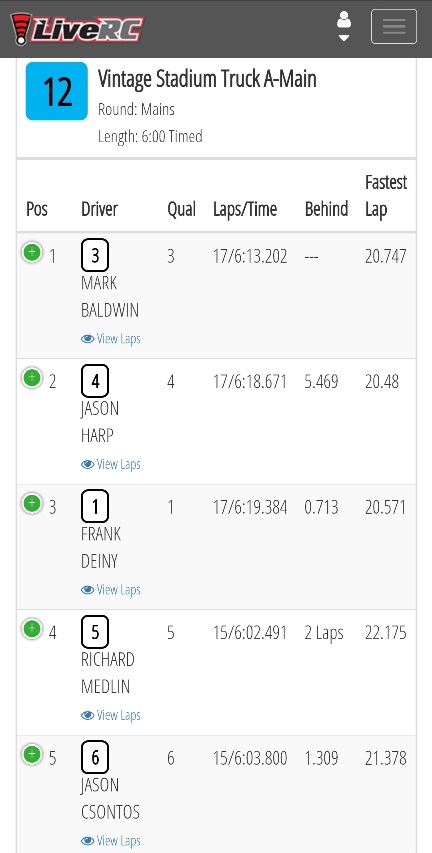Expand Jason Harp's row with green plus
The width and height of the screenshot is (432, 853).
coord(32,378)
